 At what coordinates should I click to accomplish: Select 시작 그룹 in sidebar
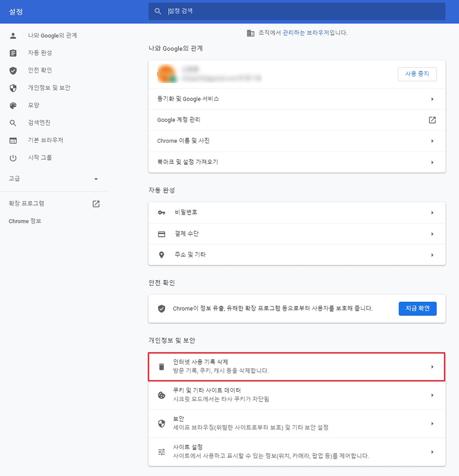click(x=40, y=158)
